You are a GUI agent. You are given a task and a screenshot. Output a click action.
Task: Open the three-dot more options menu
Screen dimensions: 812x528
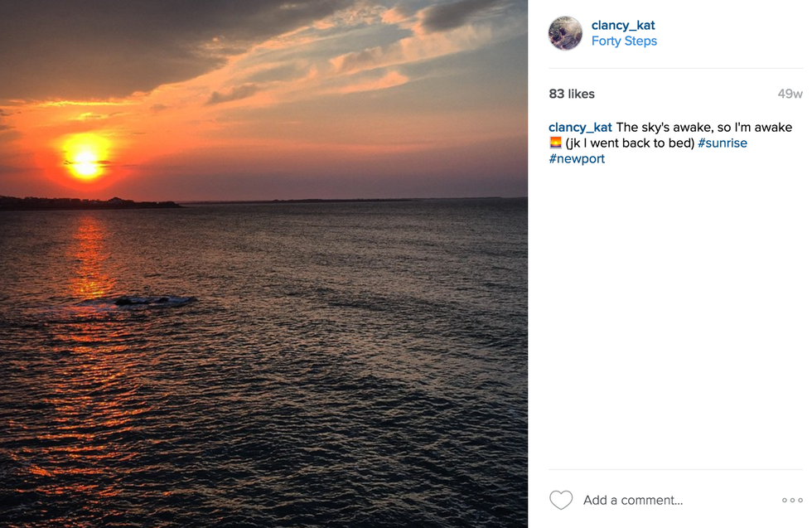click(792, 500)
